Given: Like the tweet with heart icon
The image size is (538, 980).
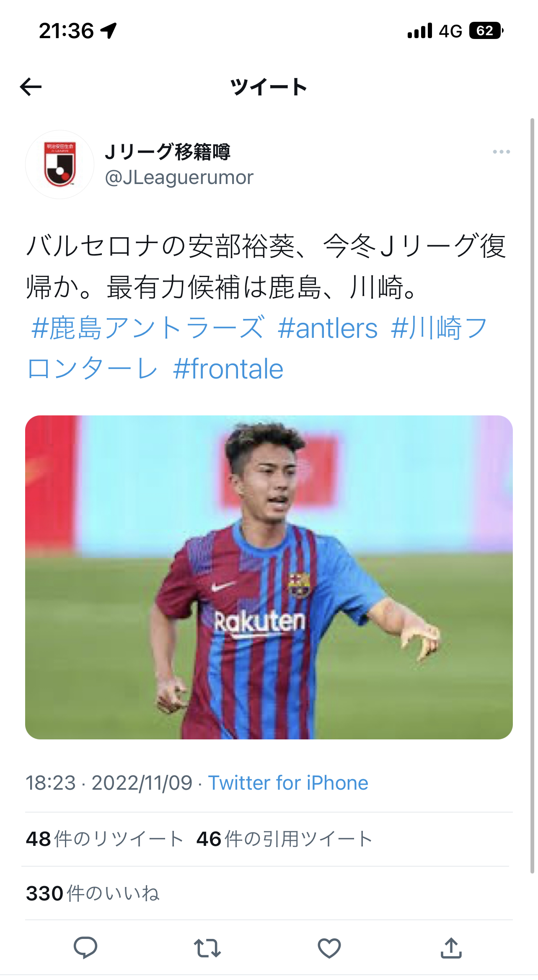Looking at the screenshot, I should tap(329, 948).
